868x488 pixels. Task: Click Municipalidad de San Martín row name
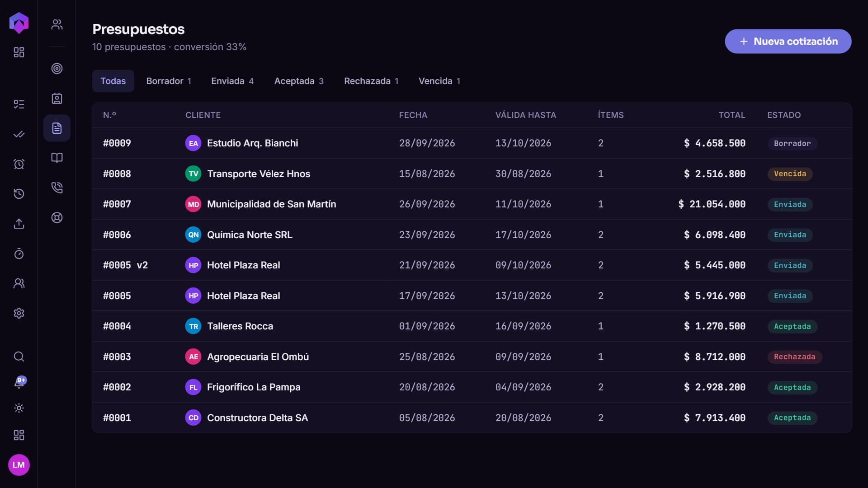point(271,204)
